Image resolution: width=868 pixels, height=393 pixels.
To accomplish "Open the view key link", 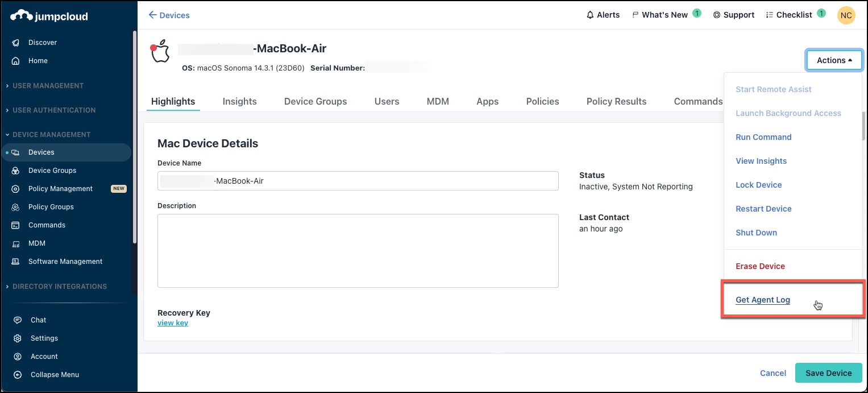I will point(173,323).
